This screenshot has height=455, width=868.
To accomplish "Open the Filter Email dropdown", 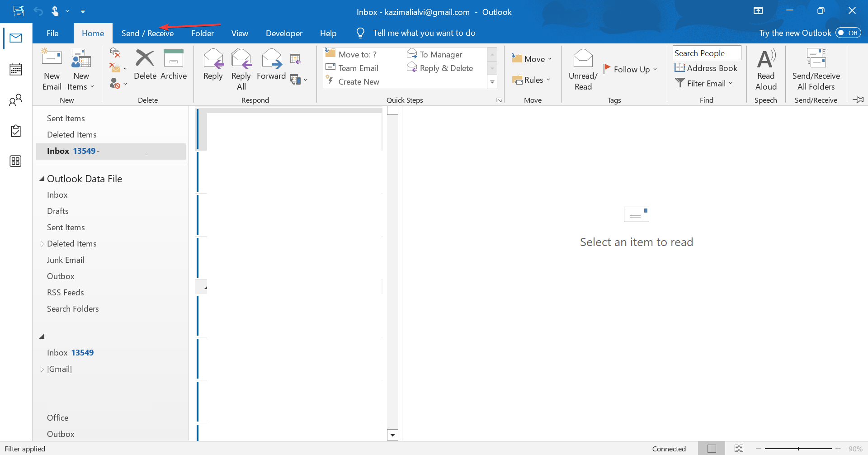I will [703, 83].
